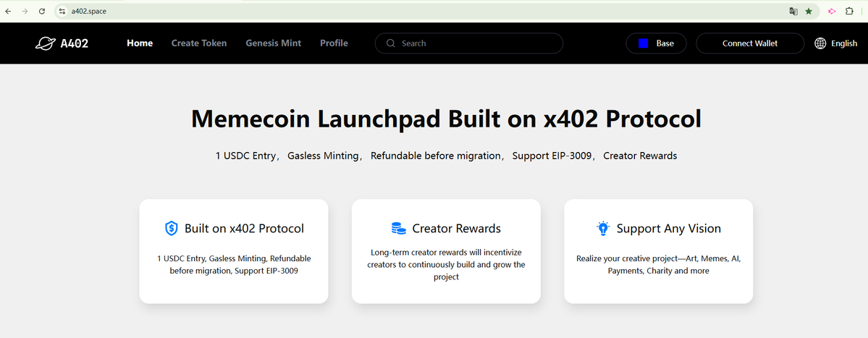
Task: Click the Memecoin Launchpad headline
Action: pyautogui.click(x=446, y=119)
